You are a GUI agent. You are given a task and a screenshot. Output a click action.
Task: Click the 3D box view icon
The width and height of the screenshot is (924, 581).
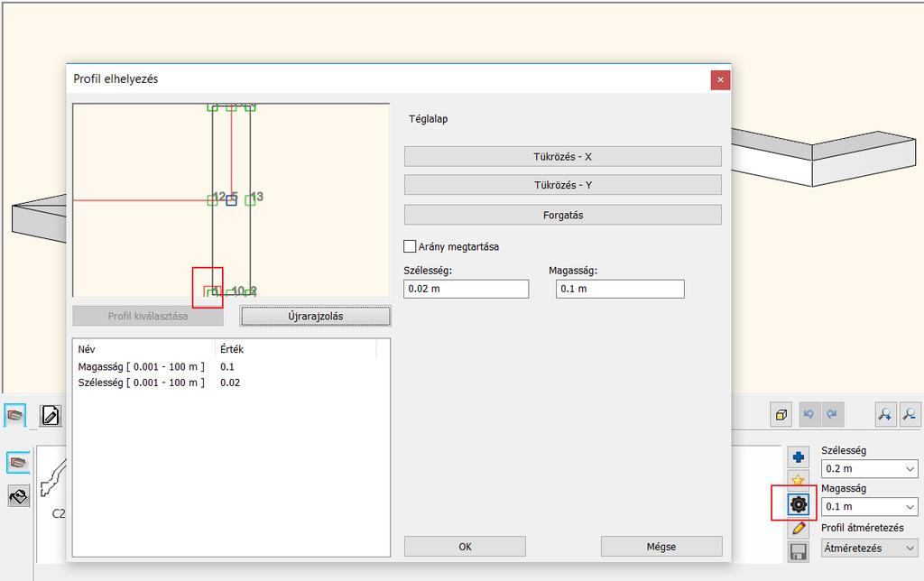coord(781,415)
